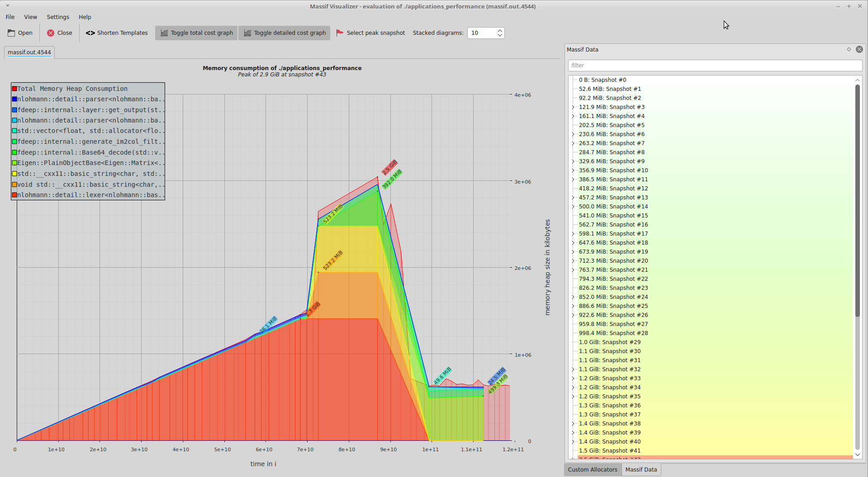Viewport: 868px width, 477px height.
Task: Expand Snapshot #20 details
Action: point(573,261)
